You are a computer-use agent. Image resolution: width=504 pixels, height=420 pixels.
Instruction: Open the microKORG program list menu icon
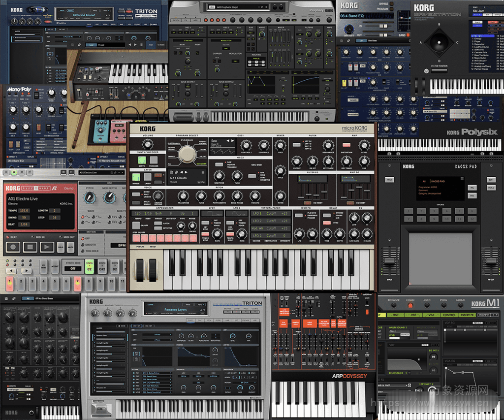coord(203,172)
